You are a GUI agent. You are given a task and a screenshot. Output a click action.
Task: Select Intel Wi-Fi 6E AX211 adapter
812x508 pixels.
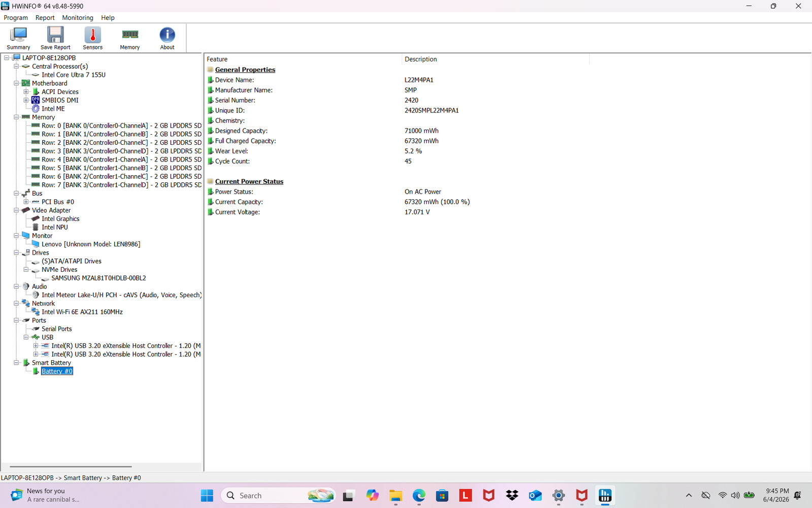click(x=82, y=312)
